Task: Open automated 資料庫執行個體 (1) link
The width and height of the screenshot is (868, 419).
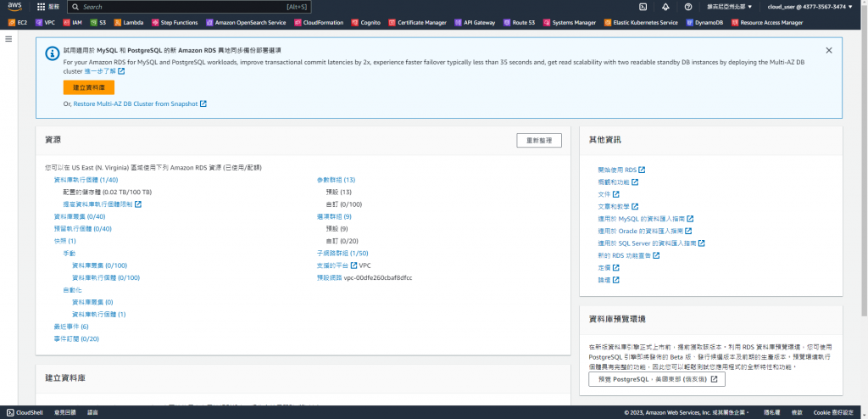Action: pyautogui.click(x=99, y=314)
